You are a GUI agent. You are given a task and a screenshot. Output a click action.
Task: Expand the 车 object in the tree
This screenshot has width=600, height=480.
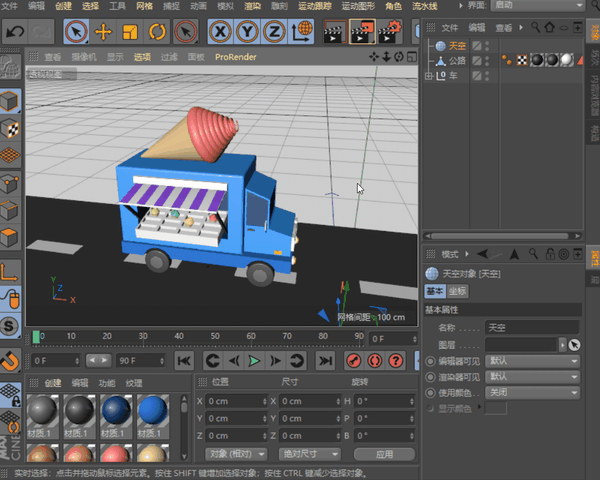coord(426,75)
